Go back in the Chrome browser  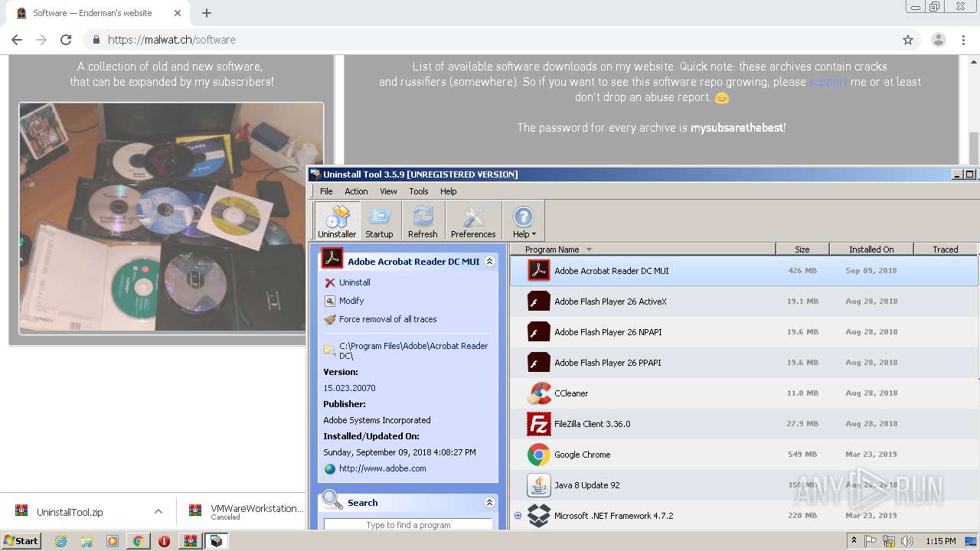(x=17, y=40)
